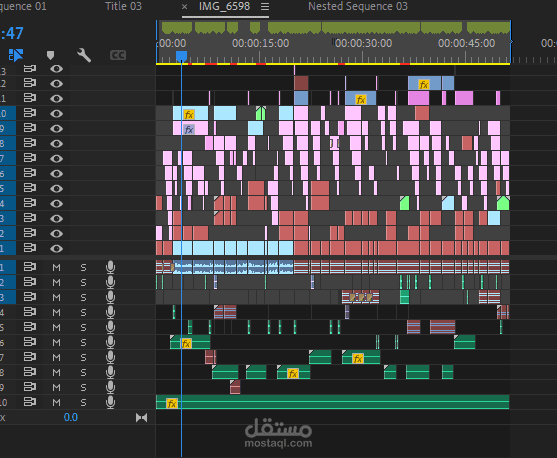Toggle sync lock on video track 2
The image size is (557, 458).
[x=30, y=233]
